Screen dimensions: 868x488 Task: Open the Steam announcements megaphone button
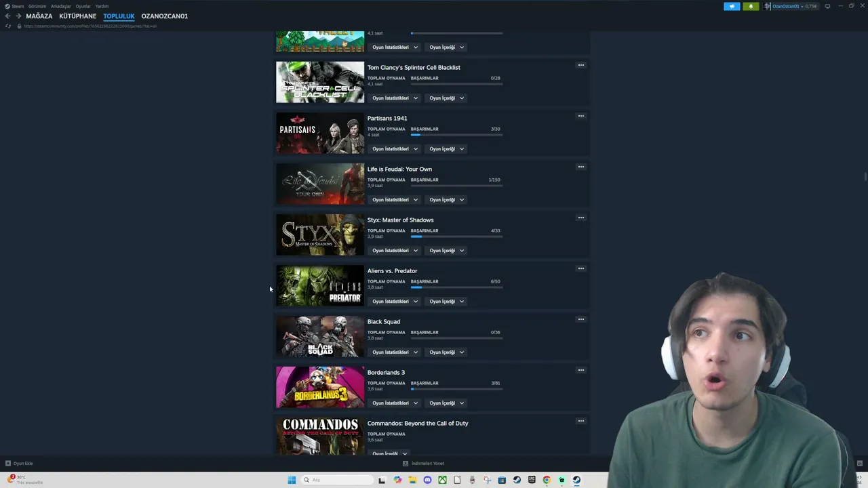click(x=732, y=6)
